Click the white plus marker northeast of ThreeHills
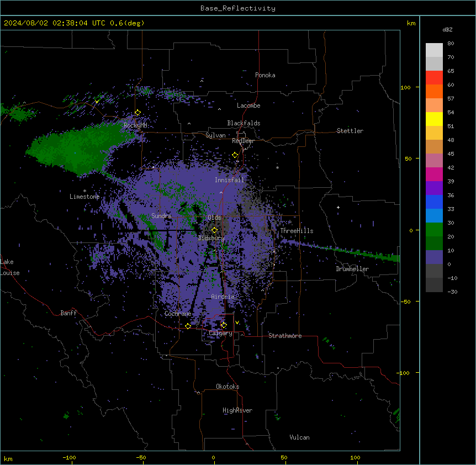The width and height of the screenshot is (476, 465). (338, 207)
